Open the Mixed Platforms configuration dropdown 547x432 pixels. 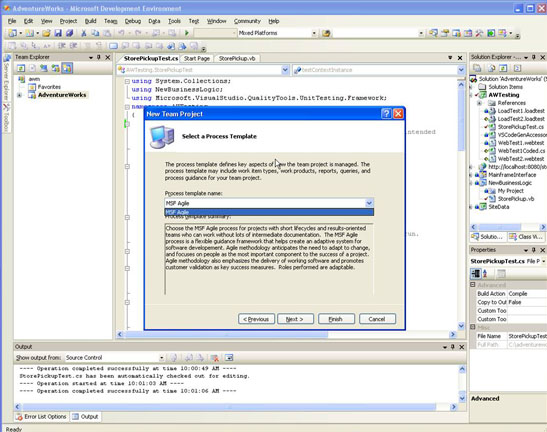314,33
